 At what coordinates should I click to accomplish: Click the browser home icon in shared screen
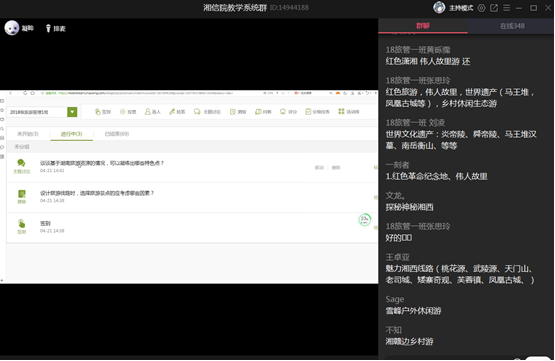[x=33, y=93]
